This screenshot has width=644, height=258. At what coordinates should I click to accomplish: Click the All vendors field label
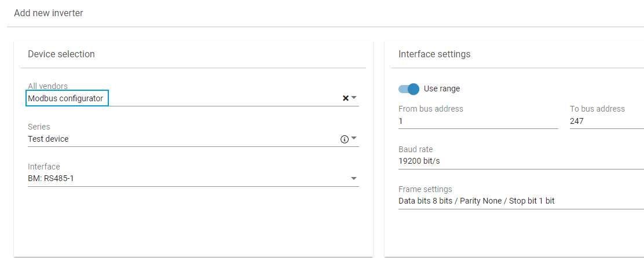coord(48,86)
